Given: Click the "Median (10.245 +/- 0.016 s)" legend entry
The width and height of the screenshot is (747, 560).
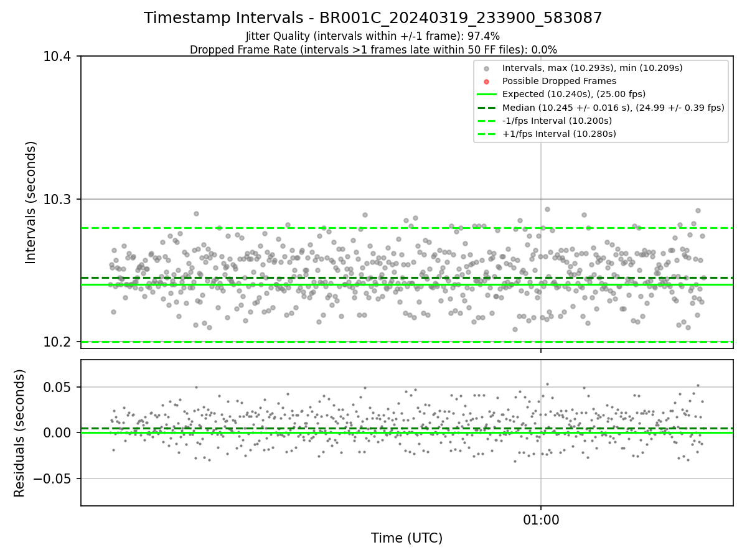Looking at the screenshot, I should tap(613, 108).
